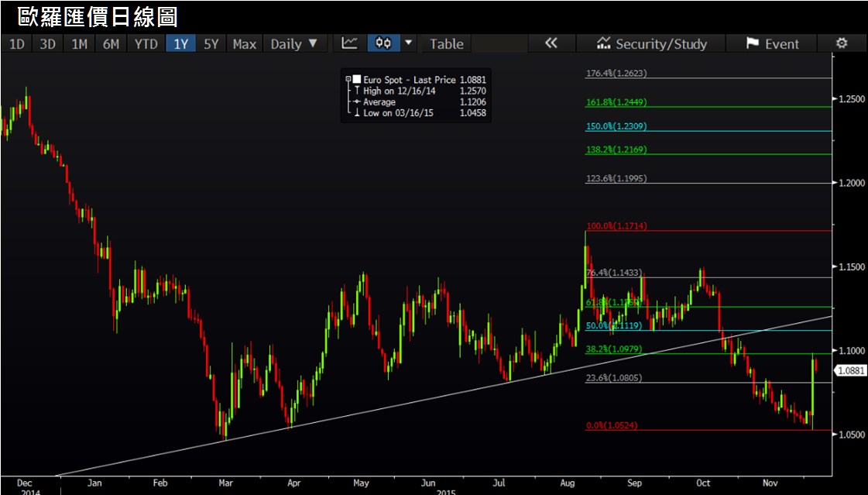The width and height of the screenshot is (868, 495).
Task: Set the time range to YTD
Action: [146, 44]
